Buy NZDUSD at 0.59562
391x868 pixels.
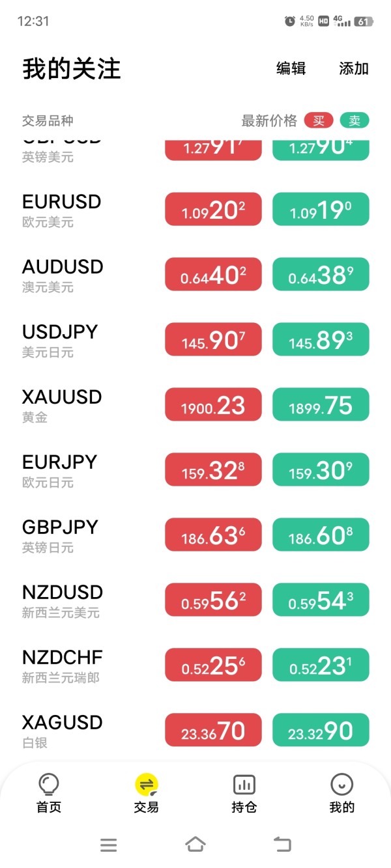click(213, 600)
